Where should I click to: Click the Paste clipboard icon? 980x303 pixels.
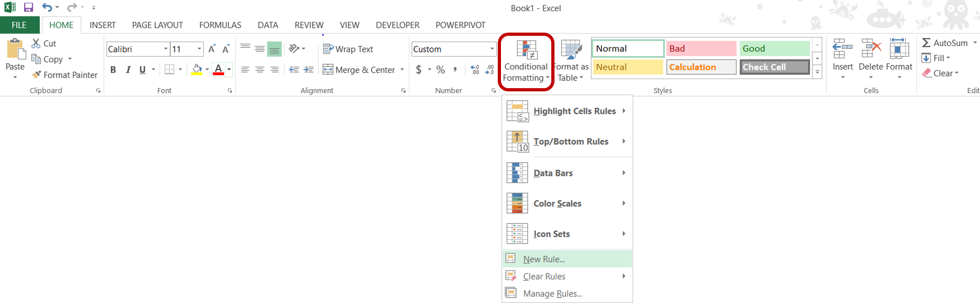[x=15, y=49]
